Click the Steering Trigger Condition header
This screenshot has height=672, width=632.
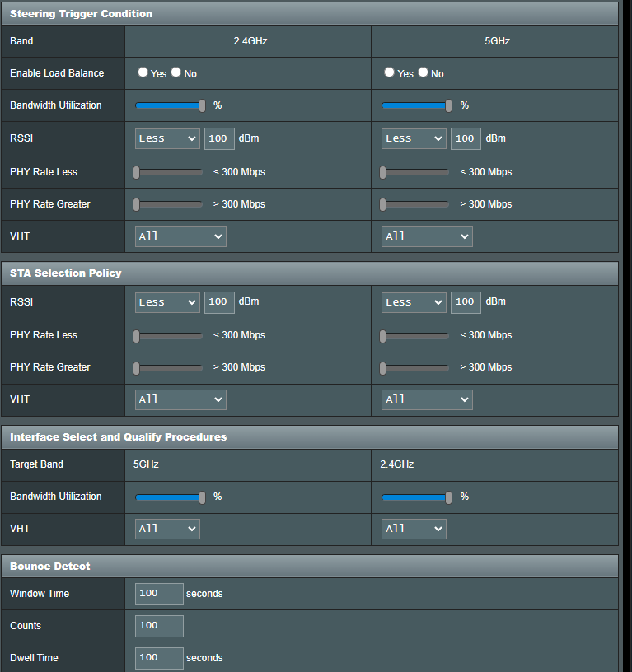pos(310,14)
